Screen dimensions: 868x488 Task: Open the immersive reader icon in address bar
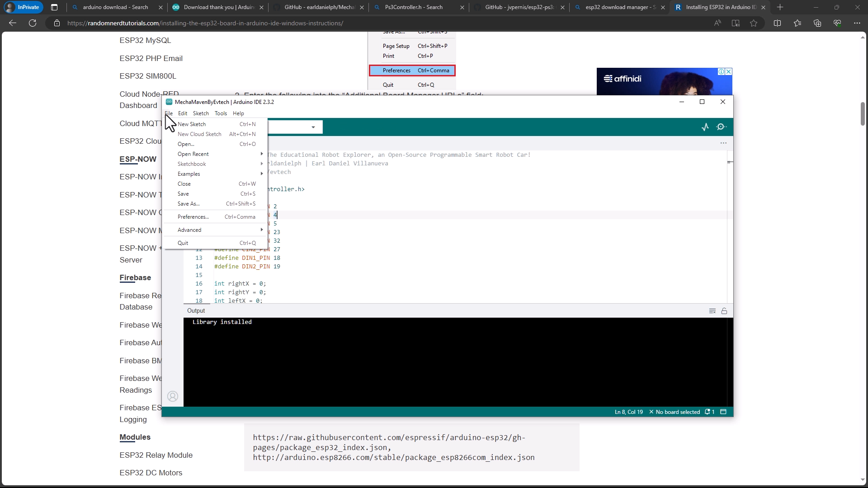[x=736, y=23]
